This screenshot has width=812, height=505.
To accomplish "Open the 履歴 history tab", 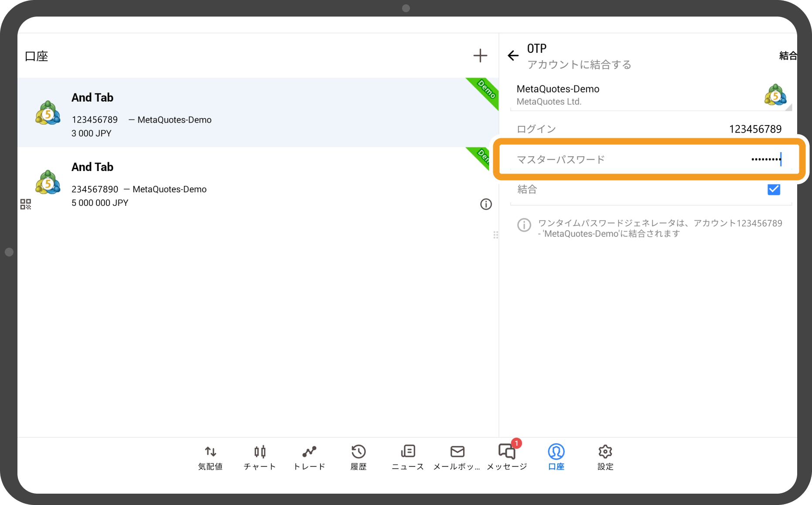I will (358, 457).
